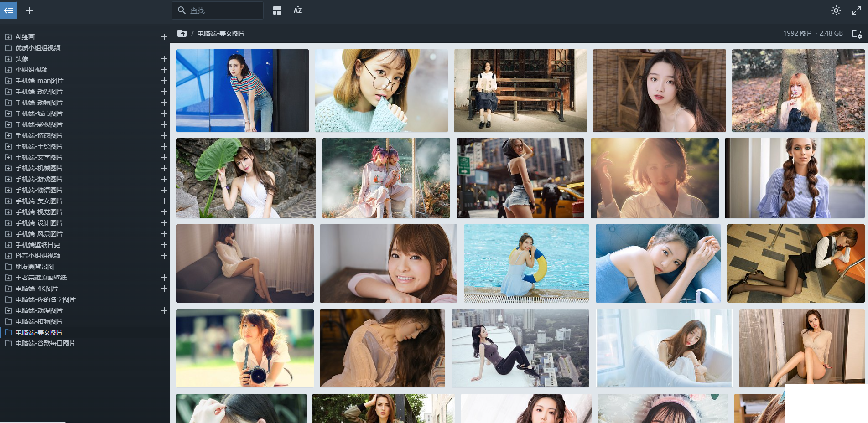
Task: Toggle the light/dark theme sun icon
Action: pyautogui.click(x=836, y=10)
